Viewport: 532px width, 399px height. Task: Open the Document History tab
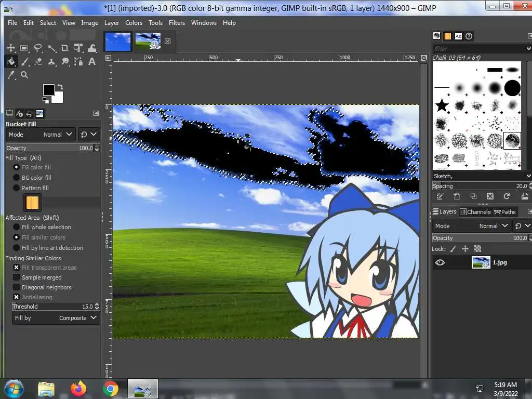[469, 36]
